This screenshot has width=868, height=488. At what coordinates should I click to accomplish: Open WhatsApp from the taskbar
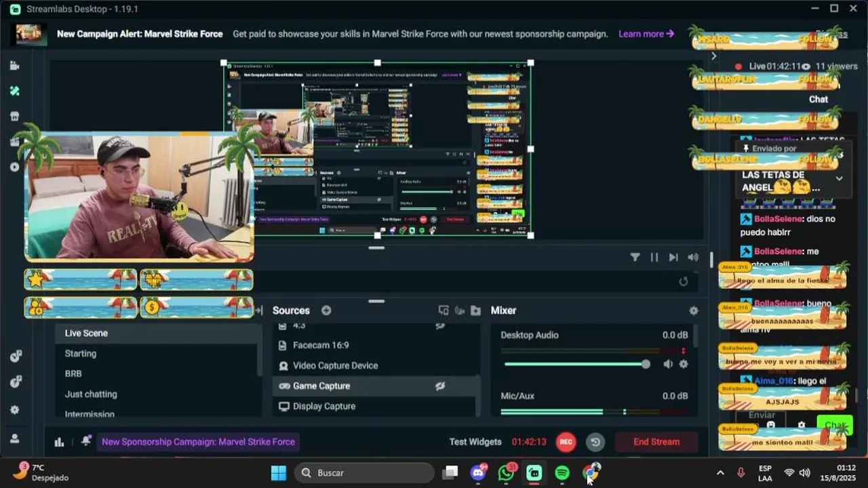click(507, 472)
